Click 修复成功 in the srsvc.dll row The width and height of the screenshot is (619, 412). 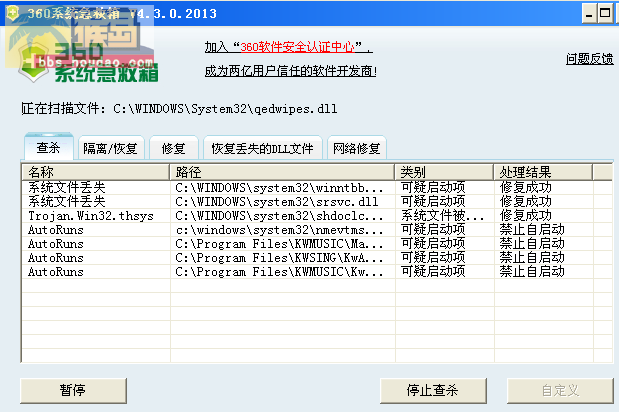pyautogui.click(x=525, y=202)
